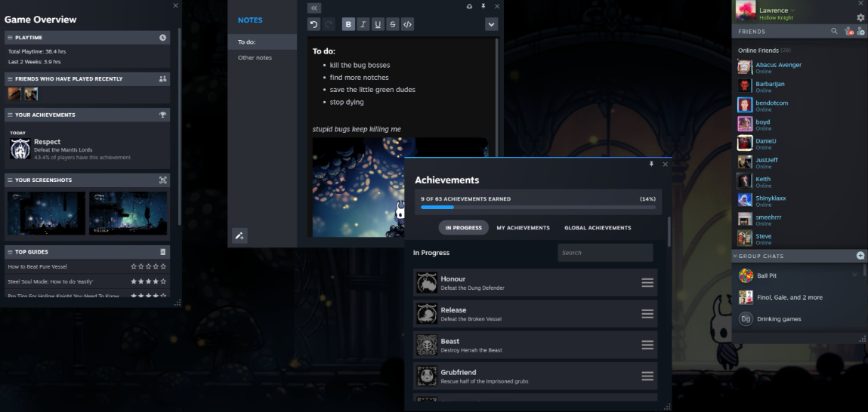Open the 'Steel Soul Mode' guide
868x412 pixels.
tap(88, 281)
